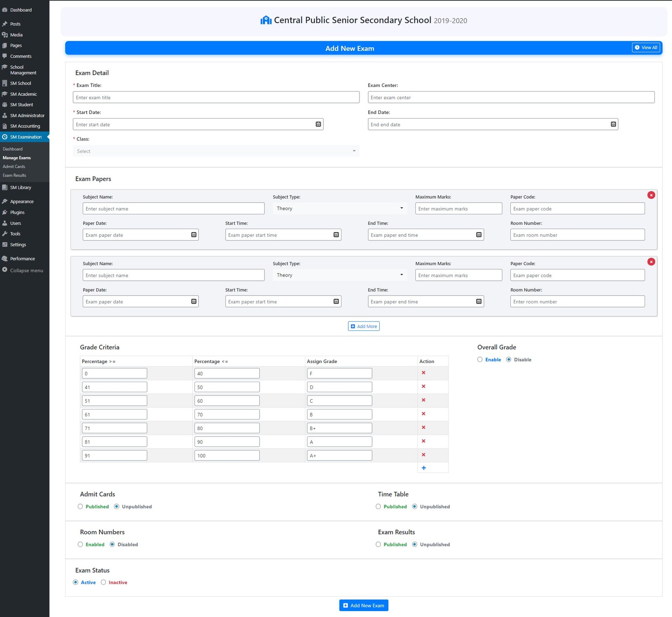Image resolution: width=672 pixels, height=617 pixels.
Task: Click calendar icon in second Paper Date field
Action: pyautogui.click(x=194, y=301)
